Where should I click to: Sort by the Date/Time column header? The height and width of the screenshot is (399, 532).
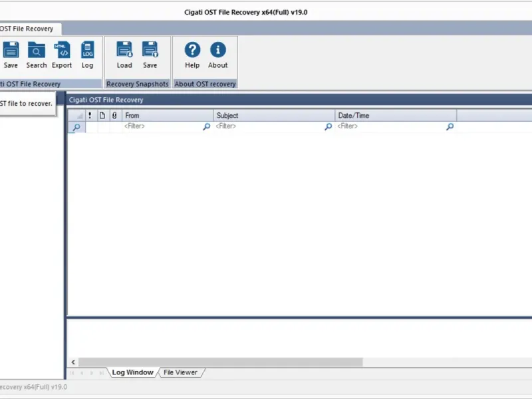(396, 115)
